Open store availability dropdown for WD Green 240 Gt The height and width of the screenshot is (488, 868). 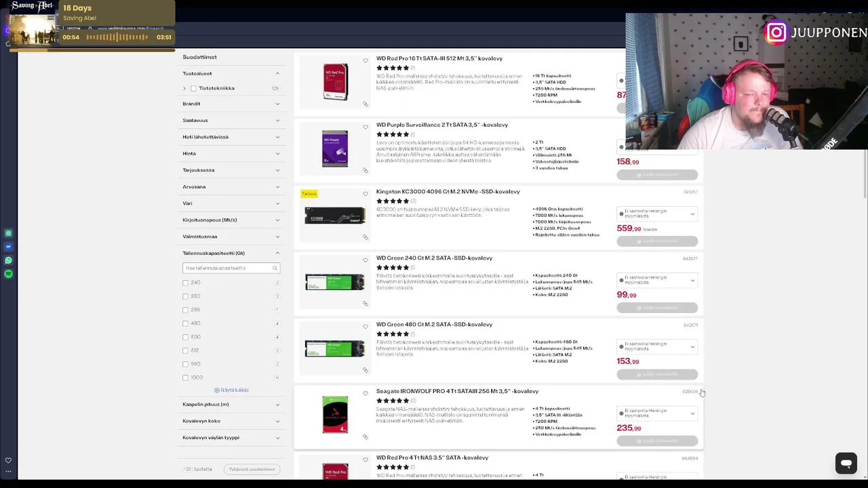pyautogui.click(x=657, y=281)
